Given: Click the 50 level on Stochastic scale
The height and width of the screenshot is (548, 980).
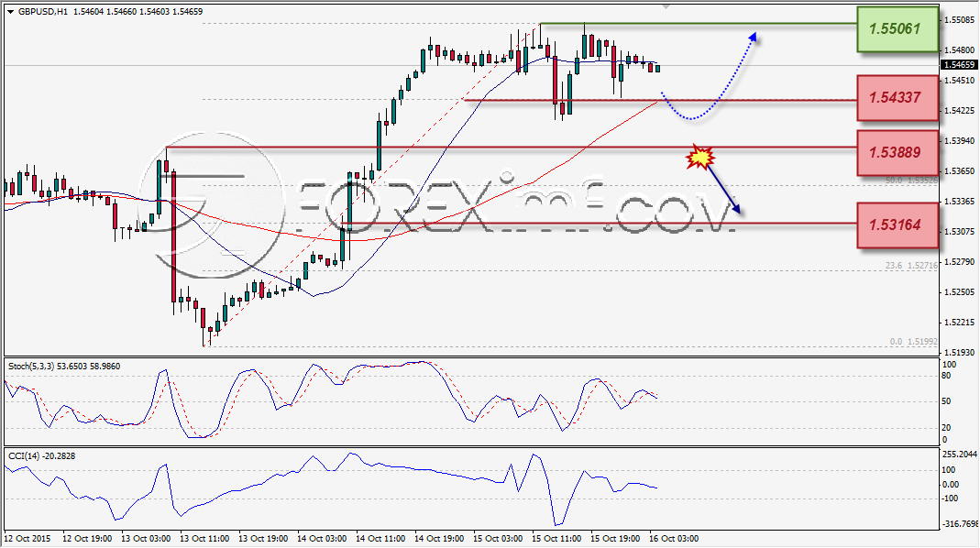Looking at the screenshot, I should (x=946, y=401).
